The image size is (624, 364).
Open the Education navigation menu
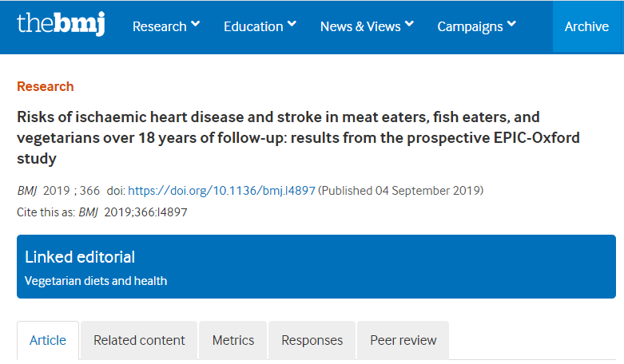[x=253, y=26]
